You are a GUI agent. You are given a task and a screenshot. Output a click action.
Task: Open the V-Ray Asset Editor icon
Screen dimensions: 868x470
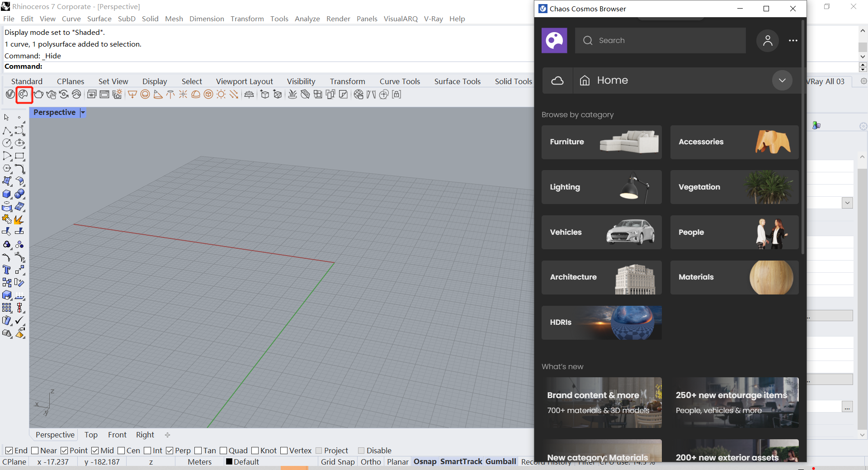tap(10, 95)
